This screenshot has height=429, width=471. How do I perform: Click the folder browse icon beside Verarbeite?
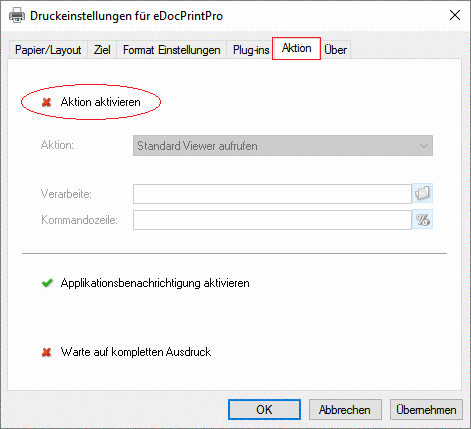(422, 193)
